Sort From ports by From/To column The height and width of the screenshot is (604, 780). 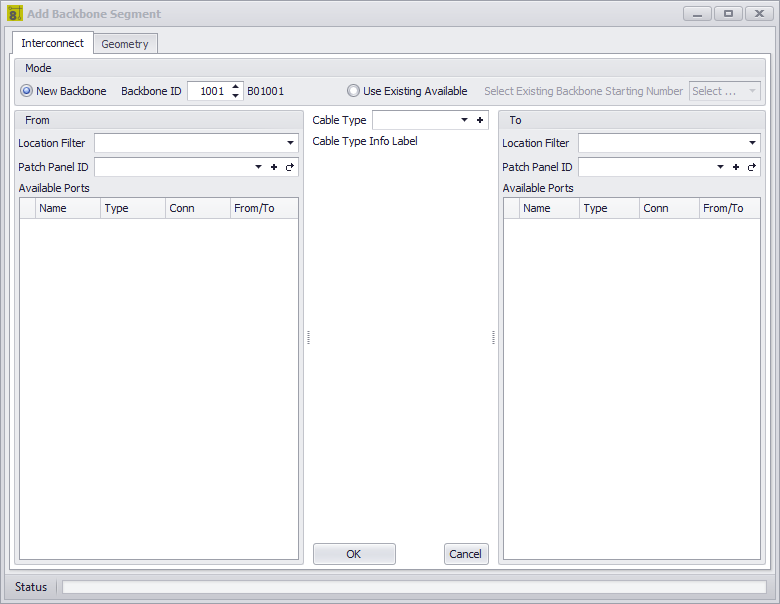coord(264,208)
